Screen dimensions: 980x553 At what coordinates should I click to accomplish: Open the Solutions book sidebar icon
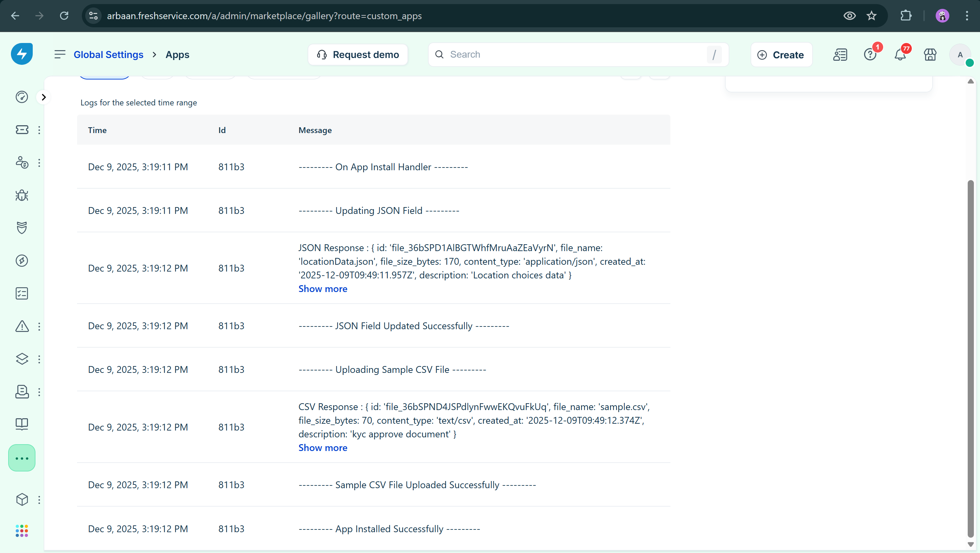tap(22, 424)
